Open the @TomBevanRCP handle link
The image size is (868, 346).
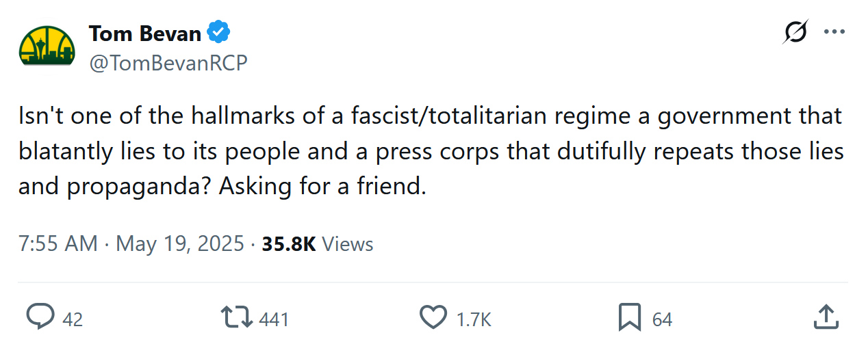point(168,62)
